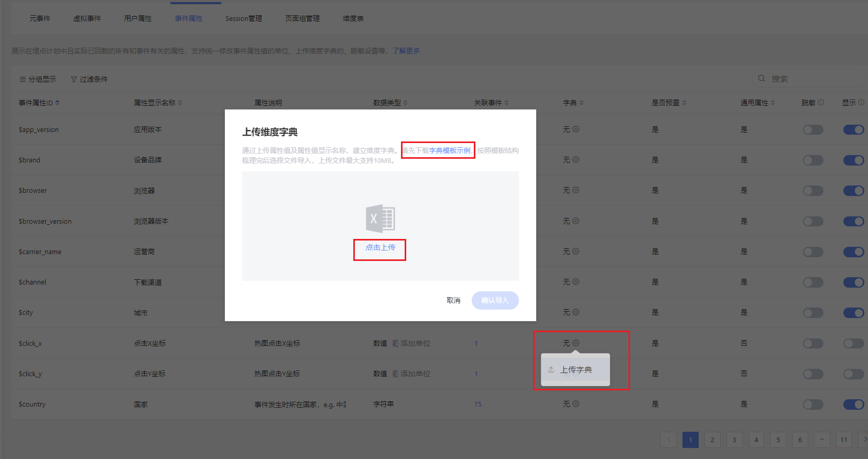This screenshot has width=868, height=459.
Task: Toggle 脱敏 switch for $app_version
Action: pos(813,129)
